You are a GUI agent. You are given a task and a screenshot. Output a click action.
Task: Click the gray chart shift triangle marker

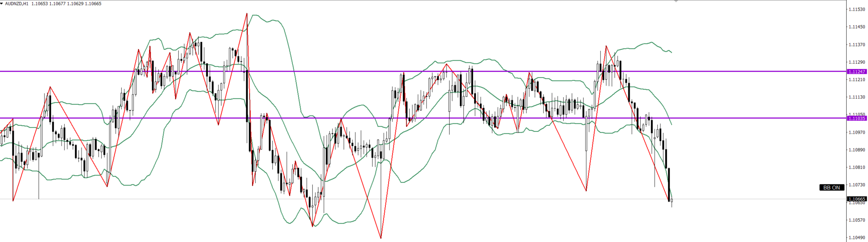(676, 1)
